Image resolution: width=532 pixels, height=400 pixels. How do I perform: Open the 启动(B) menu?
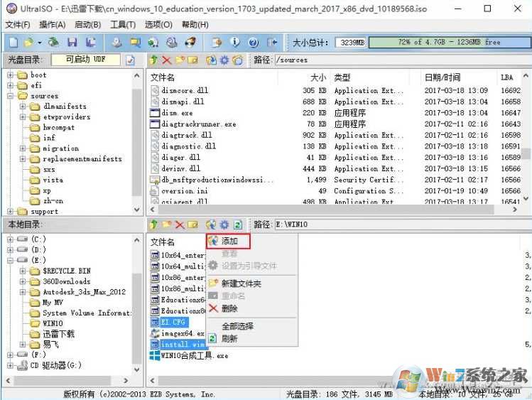[87, 25]
